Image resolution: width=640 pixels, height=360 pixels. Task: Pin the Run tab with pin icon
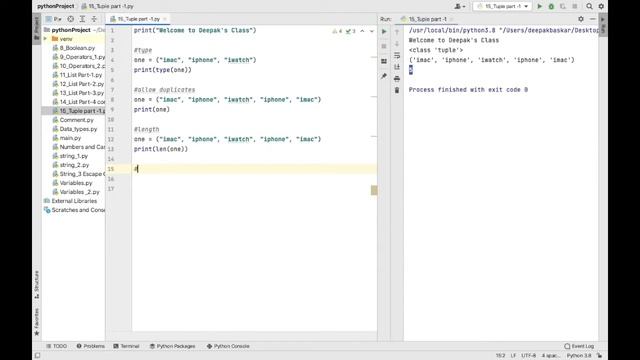[x=384, y=76]
